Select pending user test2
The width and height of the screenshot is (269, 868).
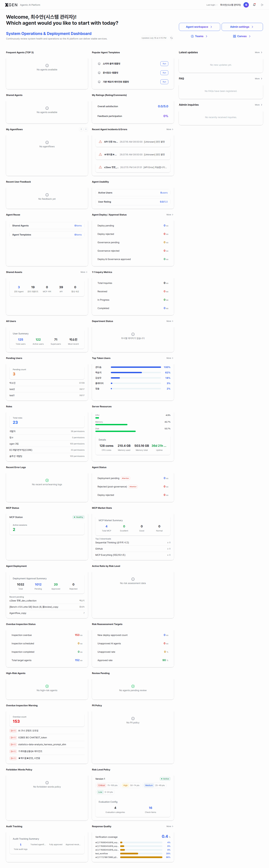click(x=47, y=389)
